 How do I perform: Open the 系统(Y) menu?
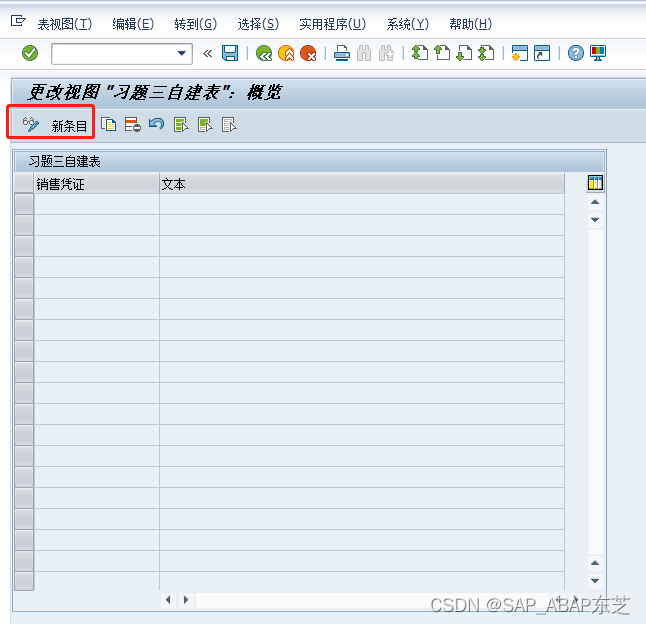407,24
